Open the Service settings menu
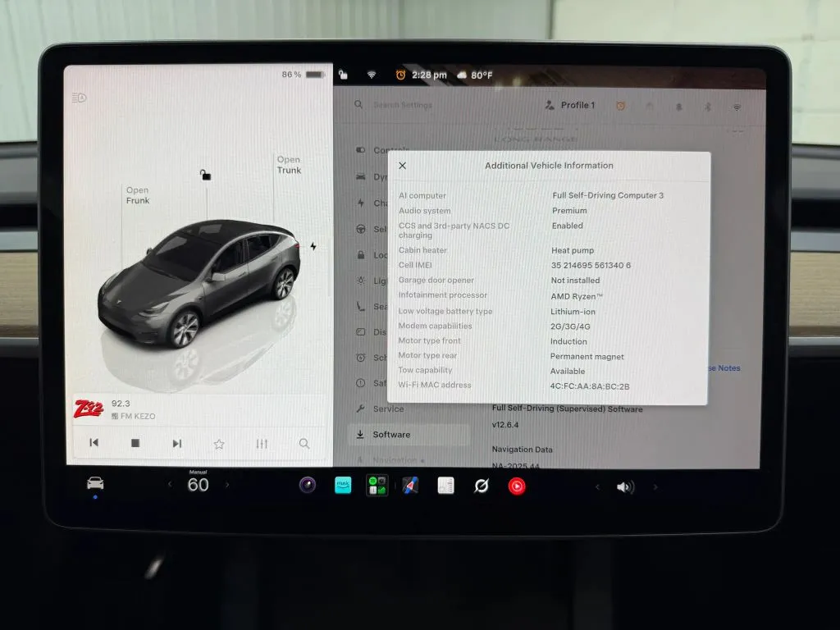840x630 pixels. click(x=381, y=409)
